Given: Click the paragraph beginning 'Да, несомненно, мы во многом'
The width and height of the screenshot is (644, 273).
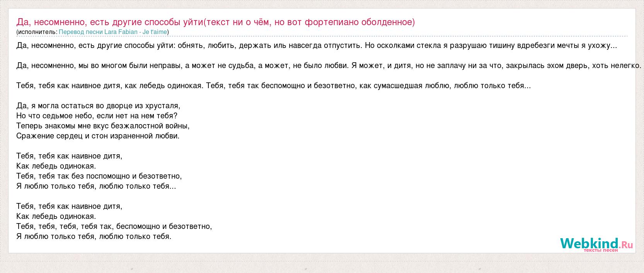Looking at the screenshot, I should click(329, 66).
